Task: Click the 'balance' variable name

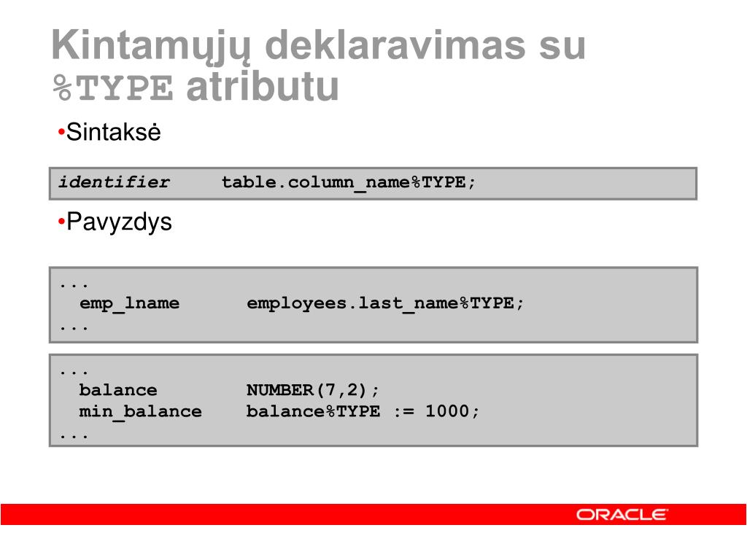Action: 118,391
